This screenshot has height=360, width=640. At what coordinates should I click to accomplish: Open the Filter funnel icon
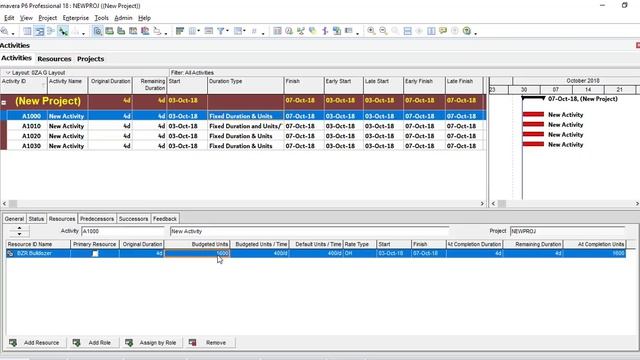pyautogui.click(x=220, y=31)
